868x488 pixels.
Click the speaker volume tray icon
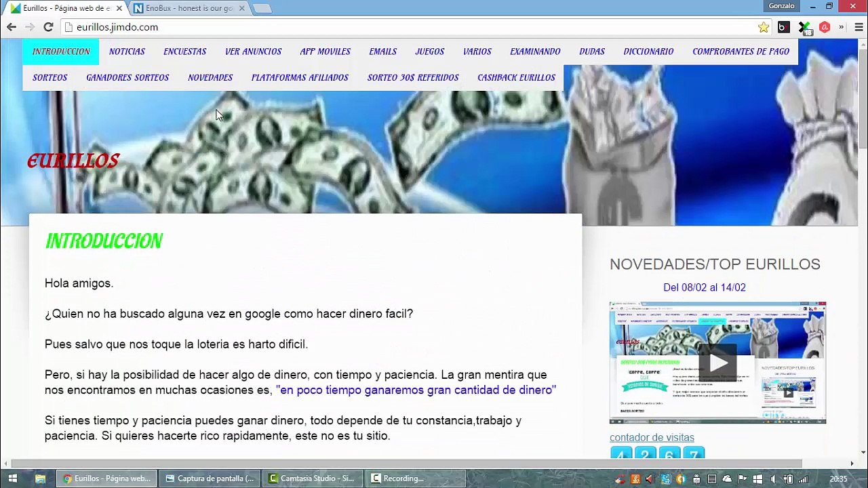click(x=773, y=479)
